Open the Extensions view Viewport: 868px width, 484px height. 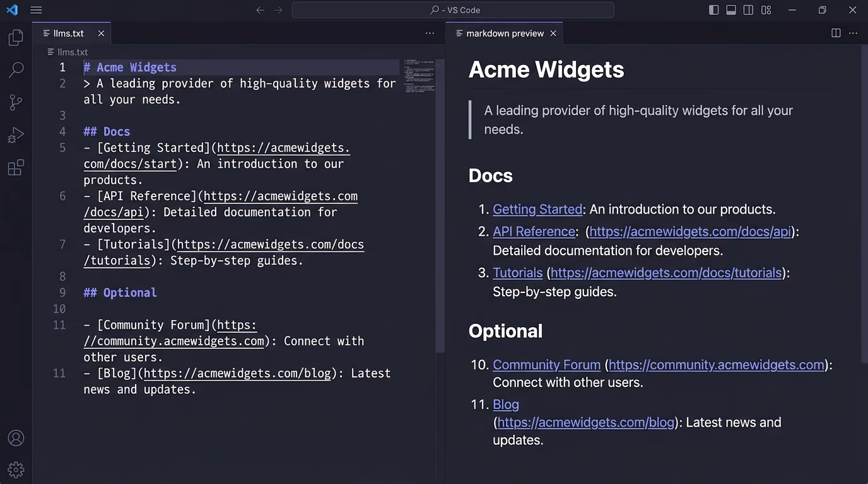16,168
